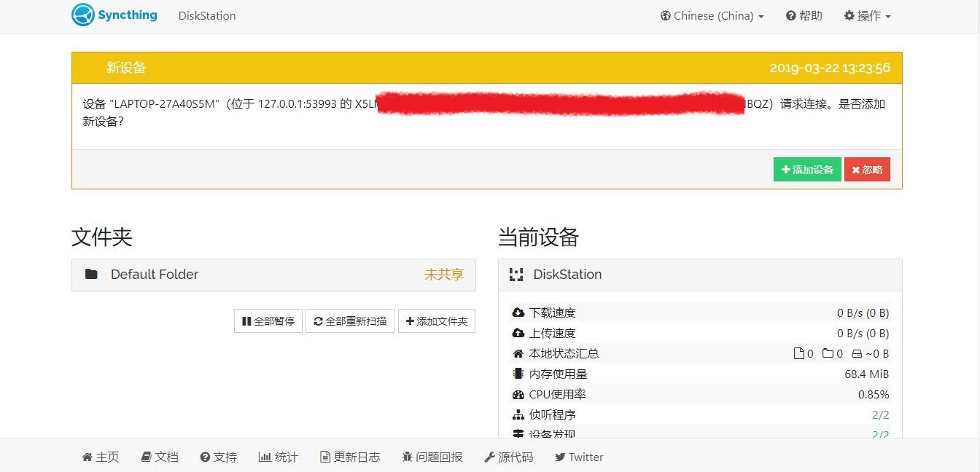Click the Default Folder folder icon
The image size is (980, 472).
(x=91, y=275)
